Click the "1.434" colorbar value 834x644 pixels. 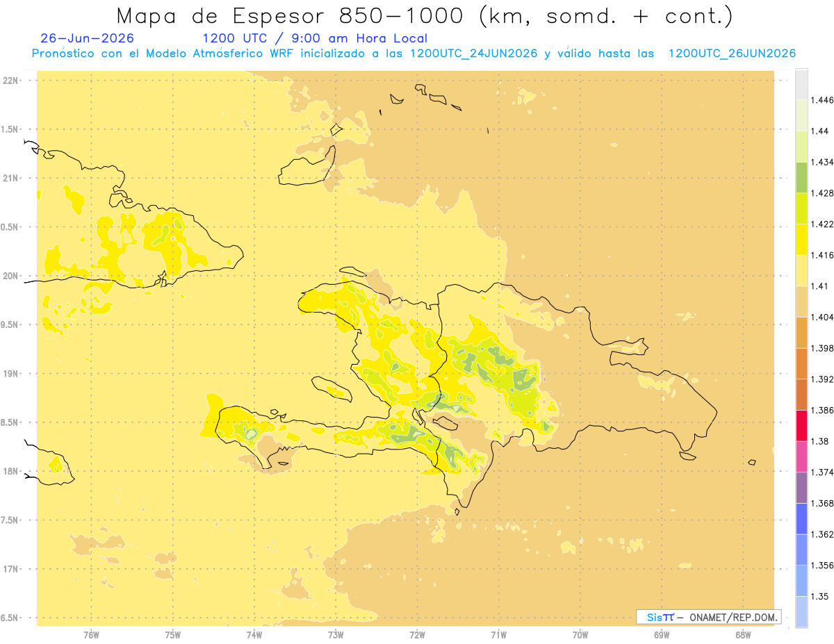click(822, 162)
